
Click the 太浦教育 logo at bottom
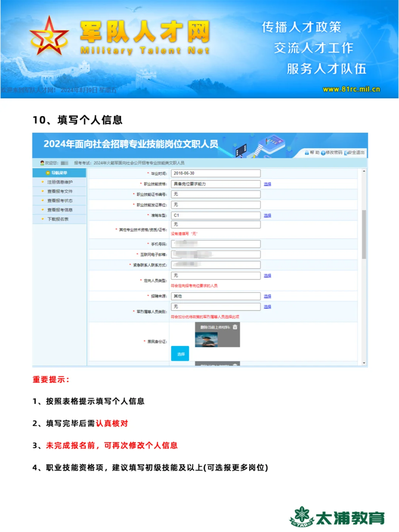click(x=337, y=516)
